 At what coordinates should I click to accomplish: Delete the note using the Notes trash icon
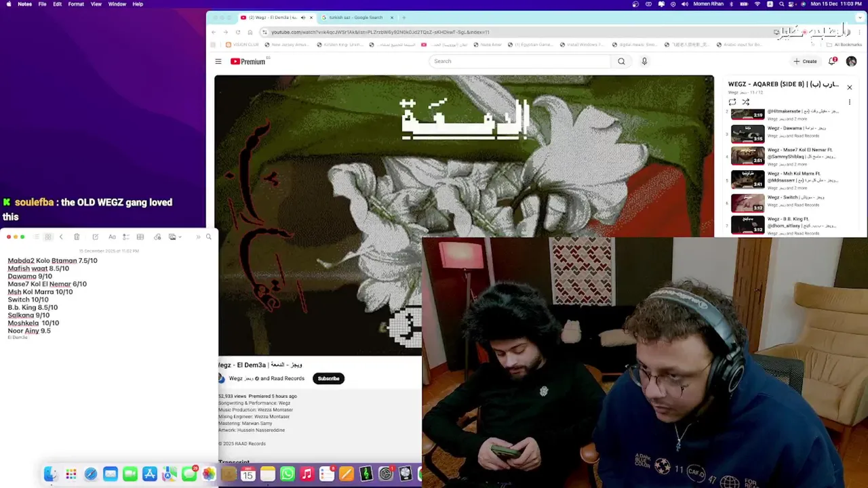click(77, 237)
